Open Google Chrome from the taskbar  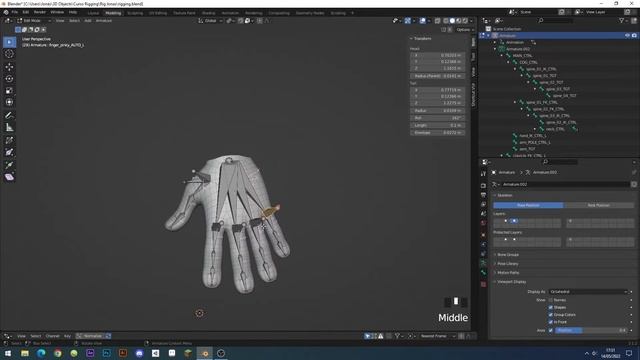pyautogui.click(x=58, y=353)
